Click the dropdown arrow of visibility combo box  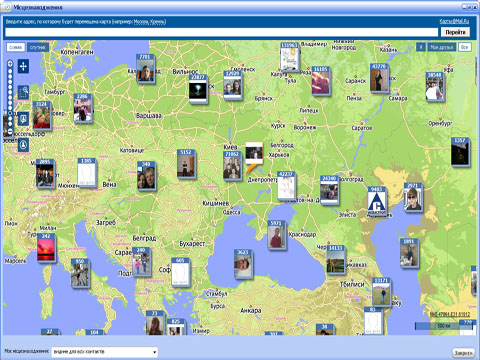(x=154, y=352)
